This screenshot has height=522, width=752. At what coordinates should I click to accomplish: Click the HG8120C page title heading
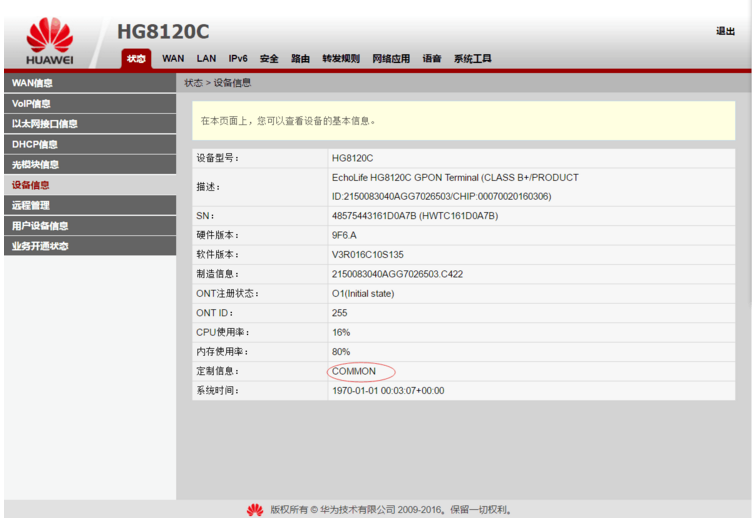click(163, 32)
